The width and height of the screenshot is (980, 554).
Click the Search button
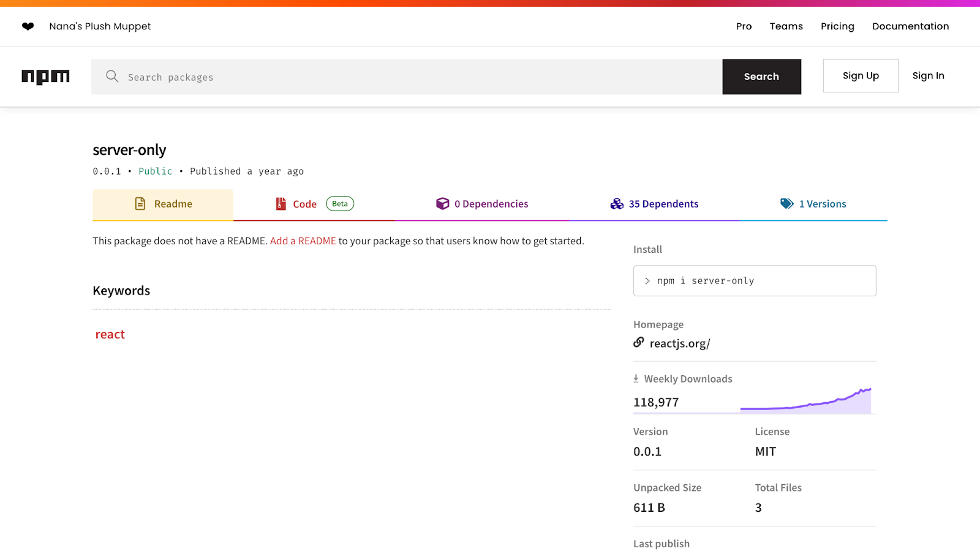tap(762, 77)
